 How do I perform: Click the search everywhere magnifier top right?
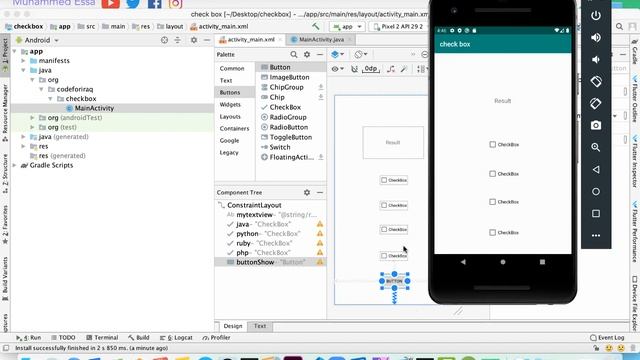coord(619,27)
